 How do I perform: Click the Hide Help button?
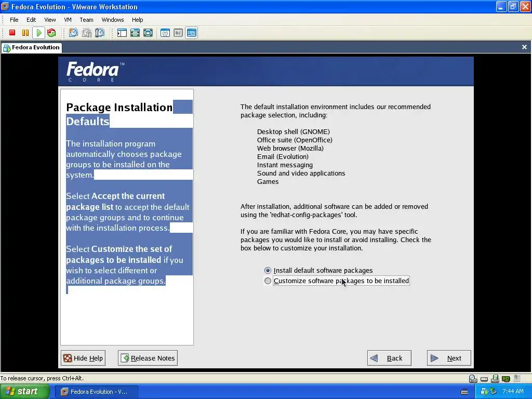[83, 358]
